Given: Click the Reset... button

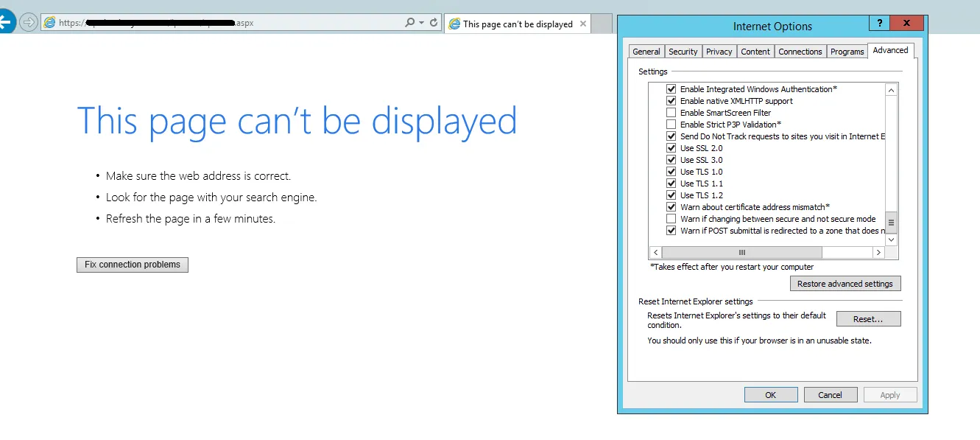Looking at the screenshot, I should click(868, 319).
